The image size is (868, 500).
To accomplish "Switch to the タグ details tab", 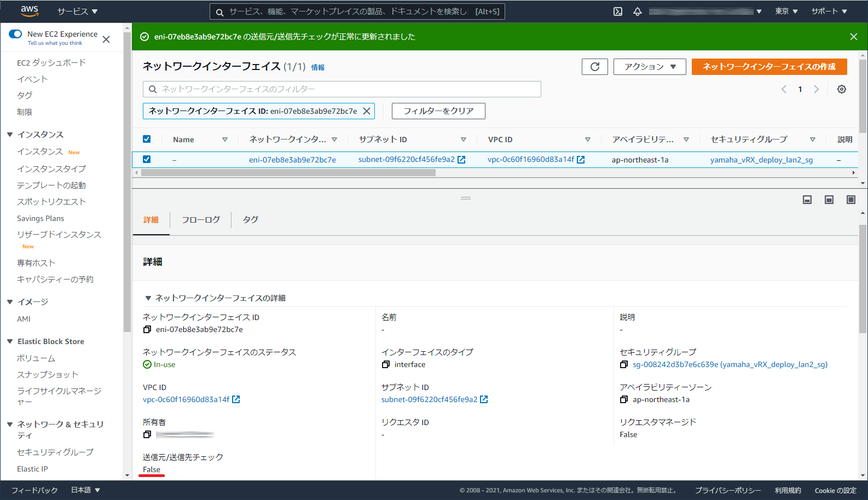I will pyautogui.click(x=251, y=220).
